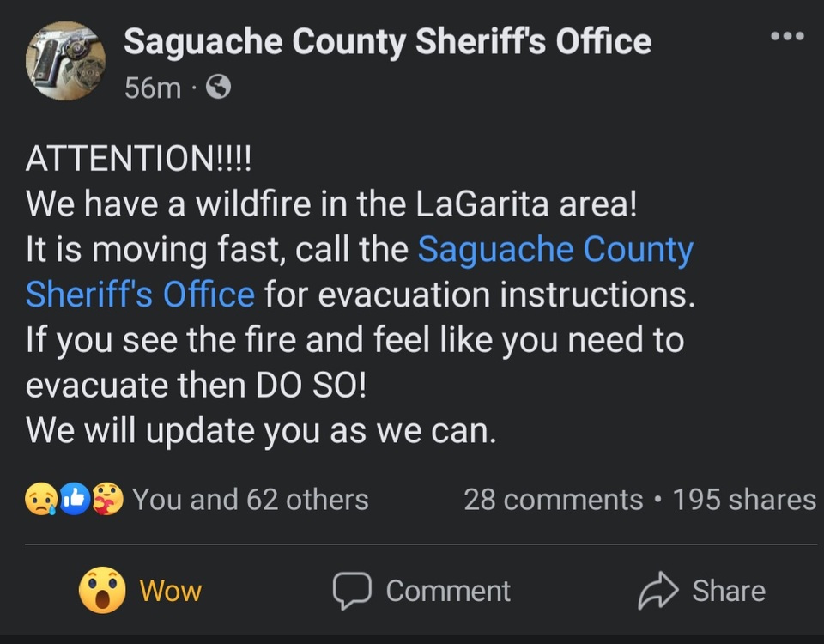Open the 28 comments list
The width and height of the screenshot is (824, 644).
553,499
